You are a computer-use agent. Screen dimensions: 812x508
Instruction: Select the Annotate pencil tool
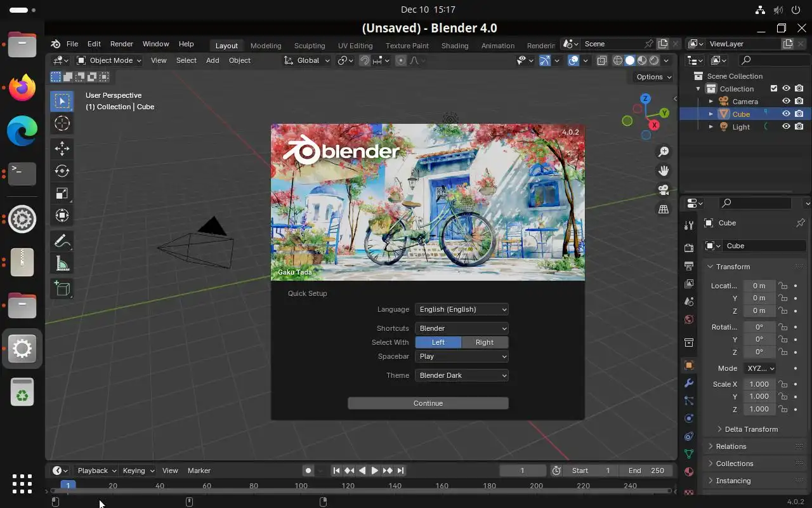tap(62, 241)
